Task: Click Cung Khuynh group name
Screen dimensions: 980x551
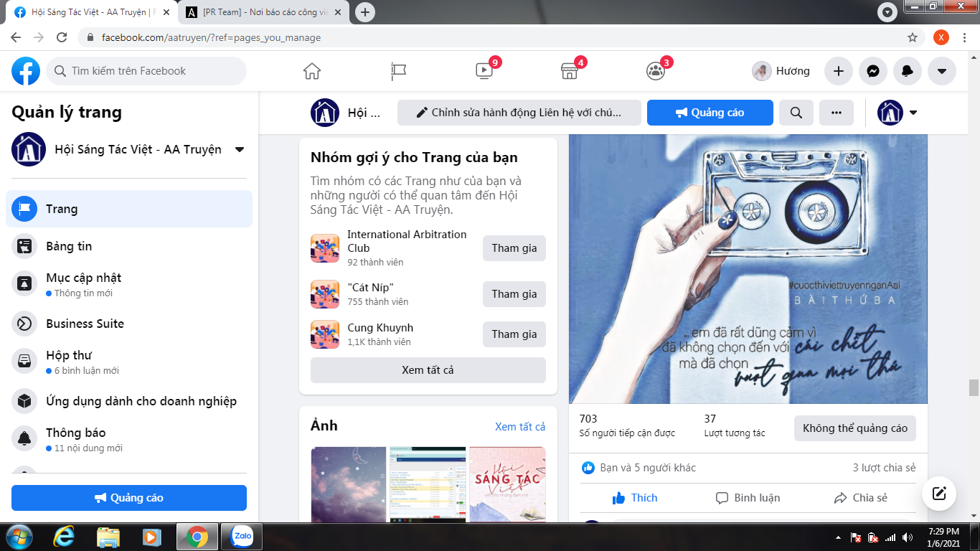Action: click(380, 328)
